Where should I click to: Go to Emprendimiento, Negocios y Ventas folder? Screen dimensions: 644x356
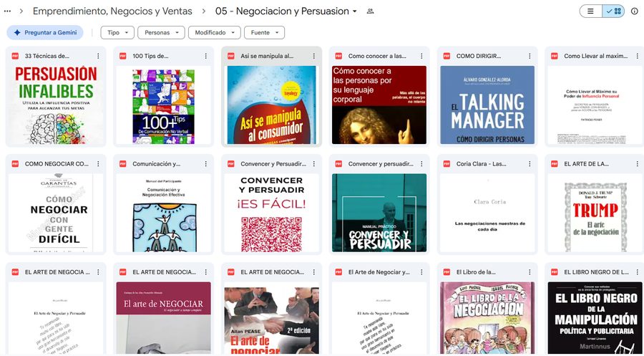pos(112,11)
